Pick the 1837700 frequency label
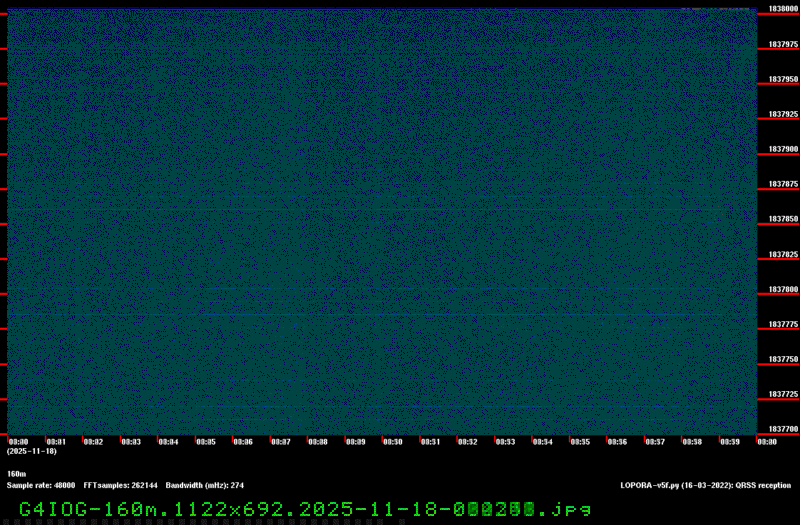 [782, 428]
